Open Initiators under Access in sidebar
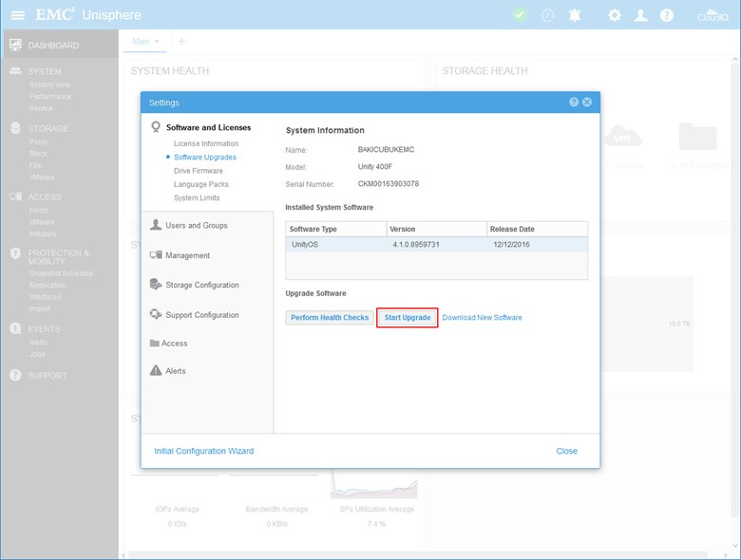Viewport: 741px width, 560px height. [43, 233]
